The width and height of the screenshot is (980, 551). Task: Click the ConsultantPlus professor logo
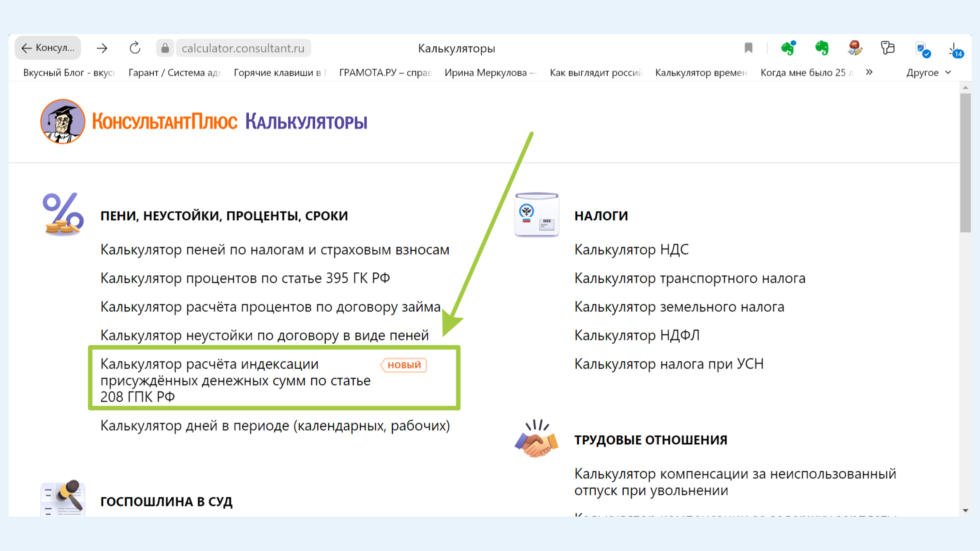click(x=63, y=122)
